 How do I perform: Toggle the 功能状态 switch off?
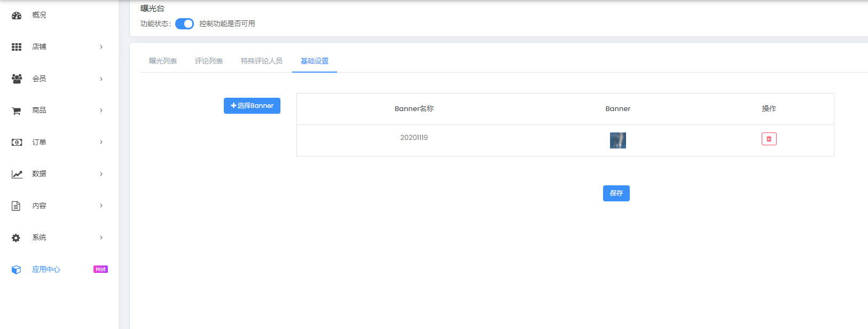[184, 23]
